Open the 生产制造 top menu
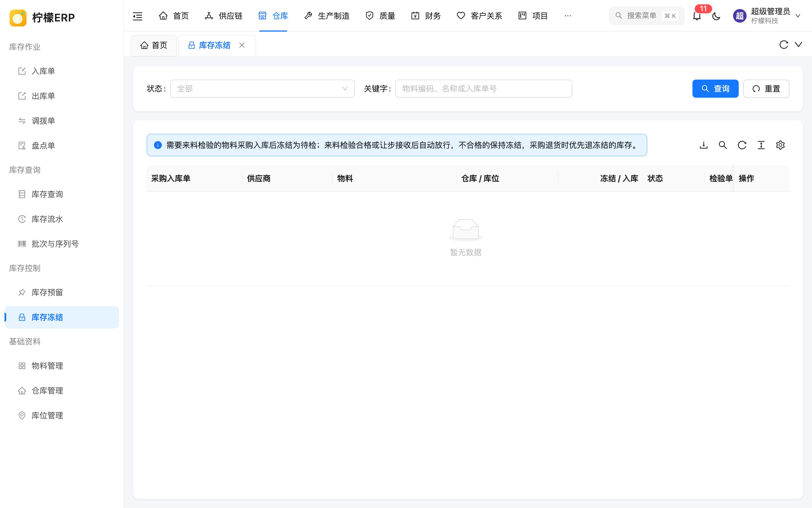This screenshot has width=812, height=508. coord(327,16)
